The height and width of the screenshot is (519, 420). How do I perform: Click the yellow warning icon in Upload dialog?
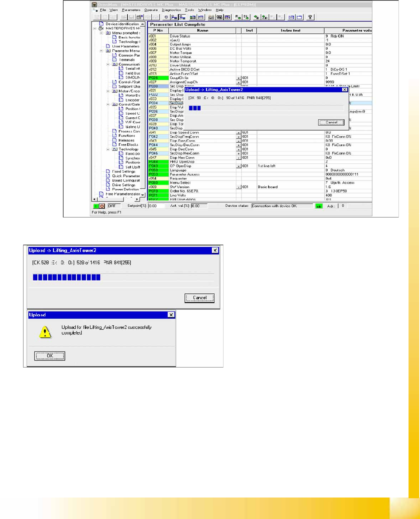[45, 332]
